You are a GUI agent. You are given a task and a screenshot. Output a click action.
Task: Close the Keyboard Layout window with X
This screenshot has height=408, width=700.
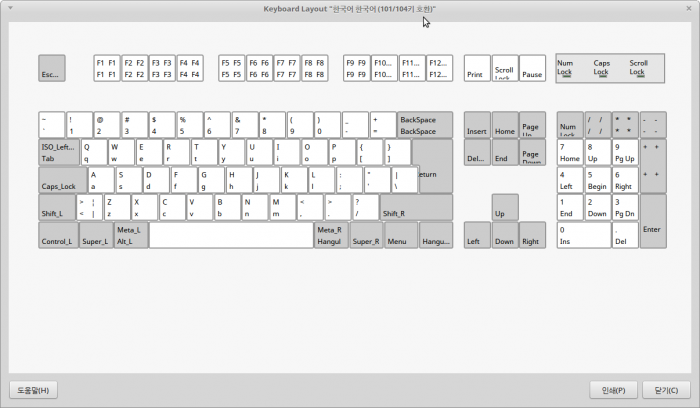click(x=689, y=8)
